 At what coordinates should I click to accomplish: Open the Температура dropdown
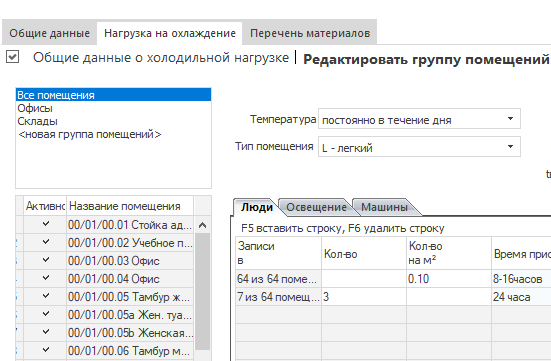[x=419, y=120]
